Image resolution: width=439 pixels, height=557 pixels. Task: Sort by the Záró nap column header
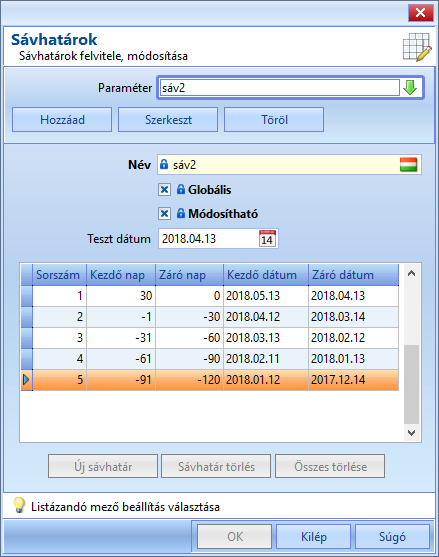point(189,275)
